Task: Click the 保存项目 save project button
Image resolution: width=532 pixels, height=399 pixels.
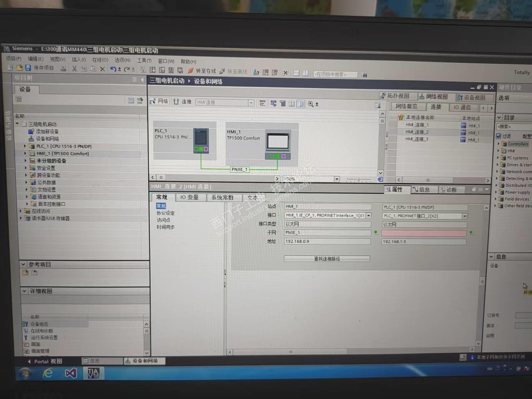Action: click(40, 68)
